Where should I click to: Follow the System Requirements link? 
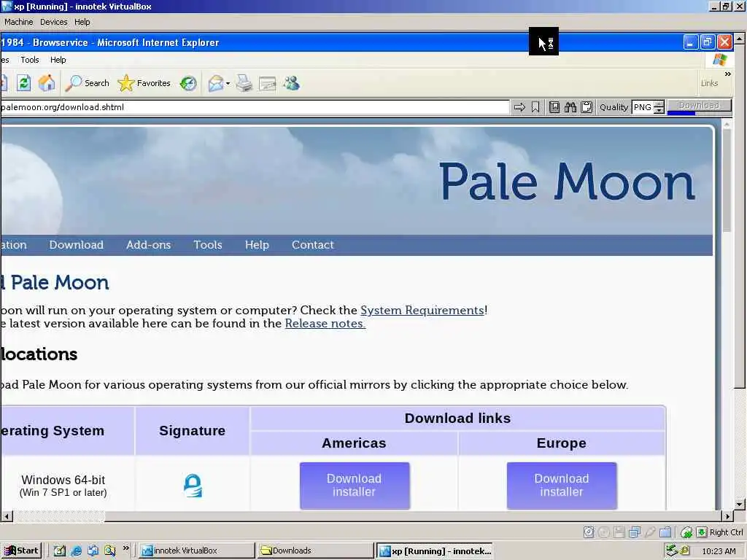click(x=422, y=311)
